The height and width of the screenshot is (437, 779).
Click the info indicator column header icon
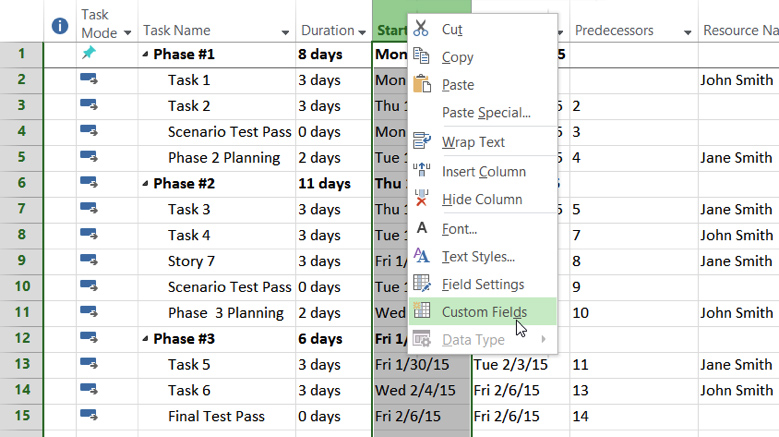[x=60, y=25]
